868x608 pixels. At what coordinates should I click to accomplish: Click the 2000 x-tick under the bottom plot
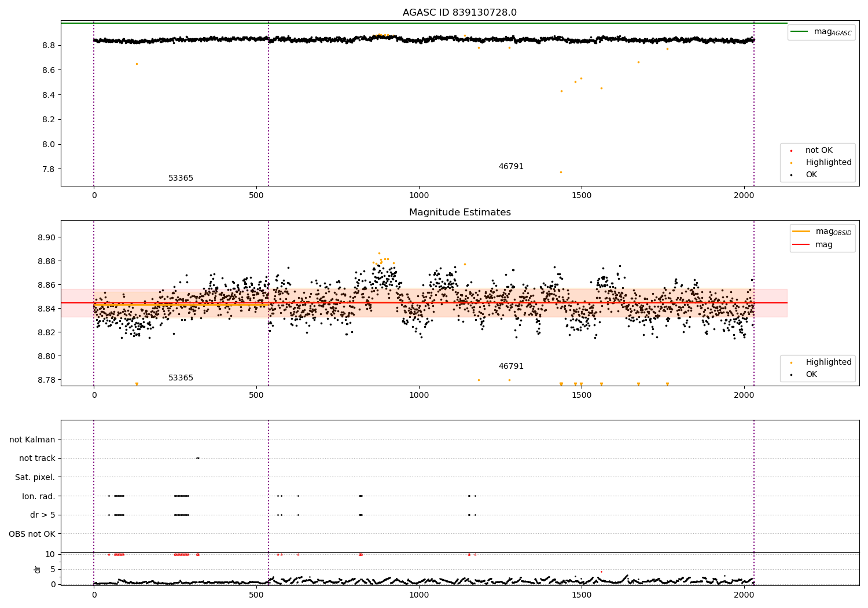pyautogui.click(x=744, y=595)
